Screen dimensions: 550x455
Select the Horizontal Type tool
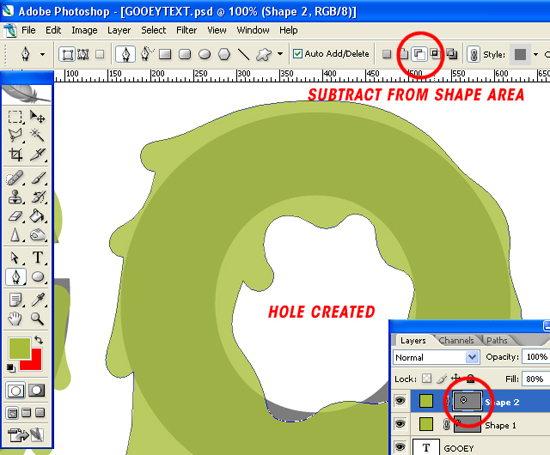point(38,257)
